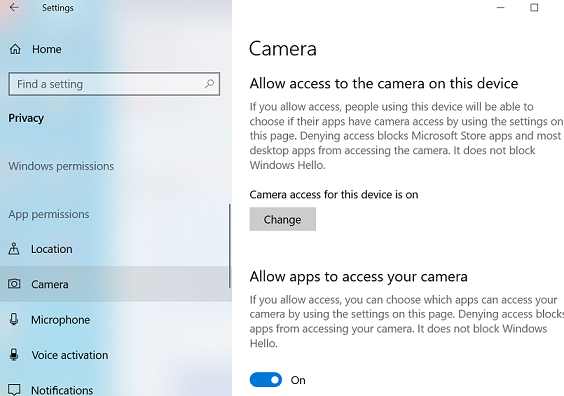Click the 'On' label beside the toggle
Screen dimensions: 564x396
[298, 380]
